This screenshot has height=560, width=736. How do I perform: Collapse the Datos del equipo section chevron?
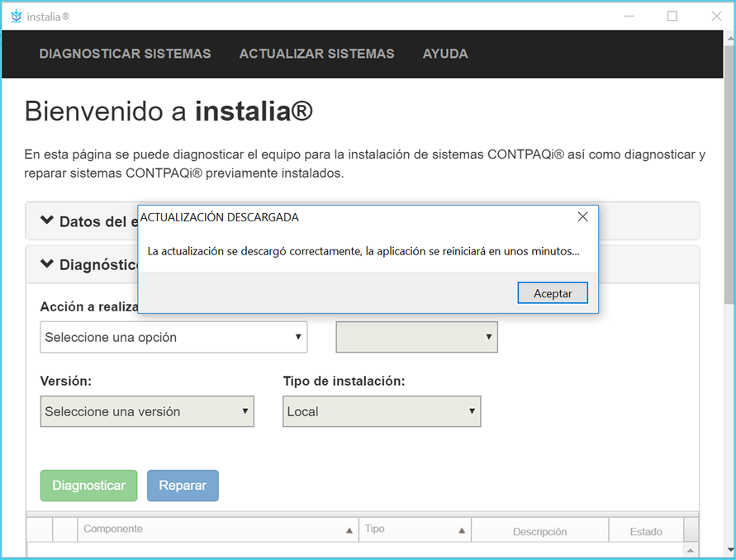coord(47,221)
